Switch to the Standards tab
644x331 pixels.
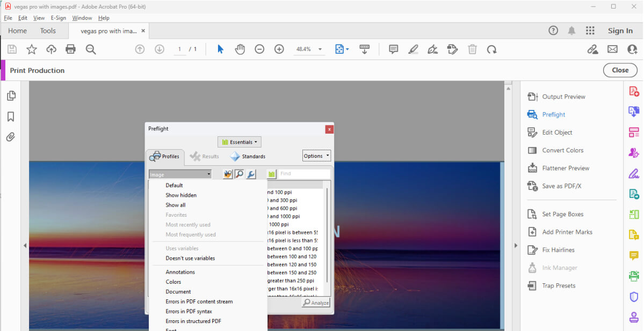[248, 157]
